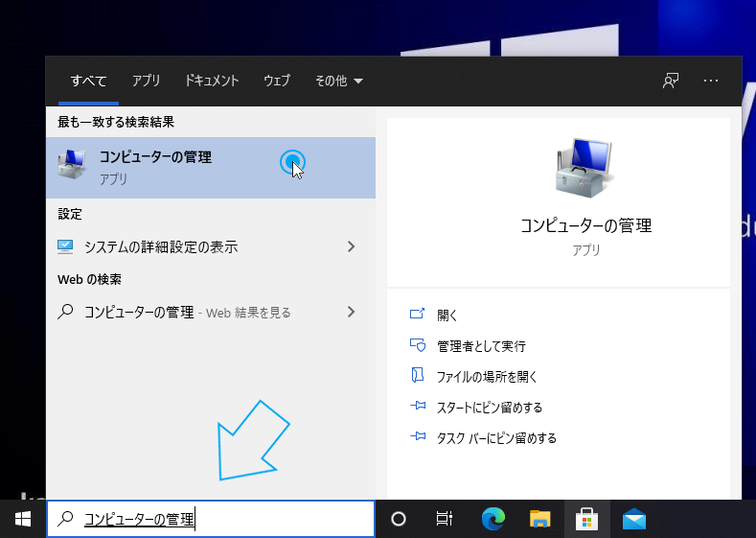Click the コンピューターの管理 title in the preview pane

point(585,225)
